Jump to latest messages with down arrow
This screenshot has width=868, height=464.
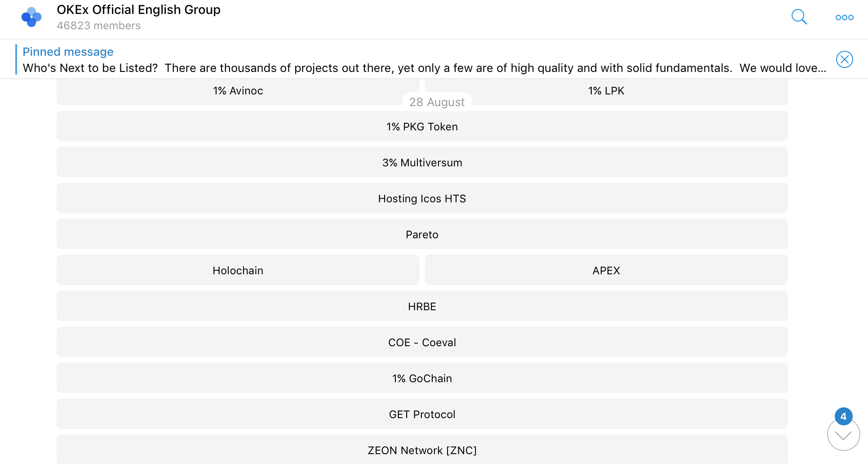[x=843, y=435]
